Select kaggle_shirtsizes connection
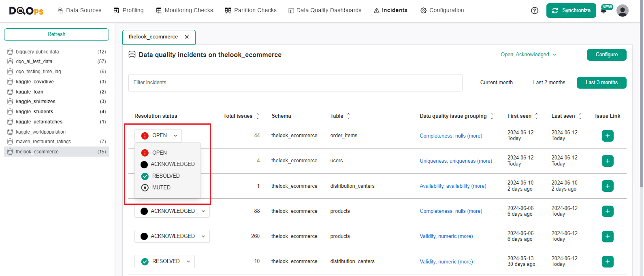The image size is (644, 276). (56, 102)
